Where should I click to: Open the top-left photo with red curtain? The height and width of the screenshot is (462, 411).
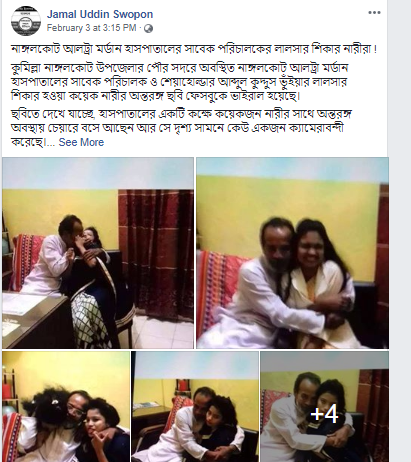pos(98,253)
